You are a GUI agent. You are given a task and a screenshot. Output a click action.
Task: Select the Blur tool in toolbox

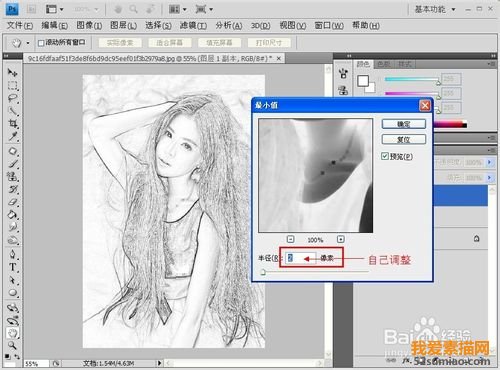point(12,227)
